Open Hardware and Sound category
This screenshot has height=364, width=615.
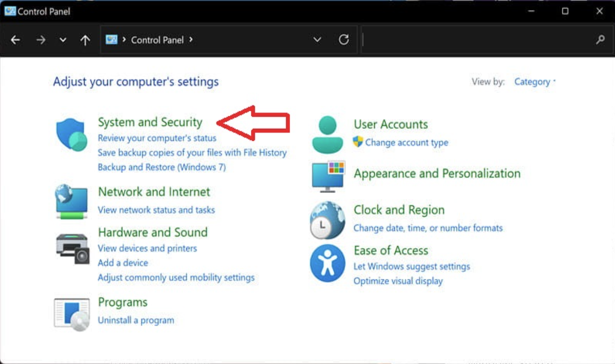(153, 233)
